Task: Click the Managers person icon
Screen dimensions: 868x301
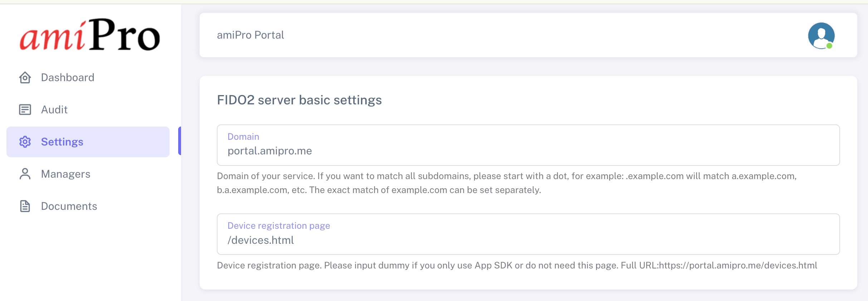Action: [25, 174]
